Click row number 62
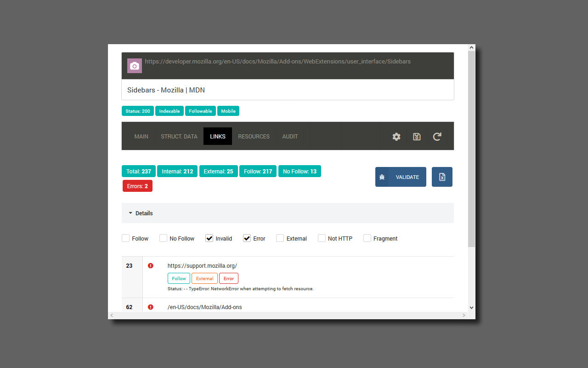Image resolution: width=588 pixels, height=368 pixels. pos(129,307)
